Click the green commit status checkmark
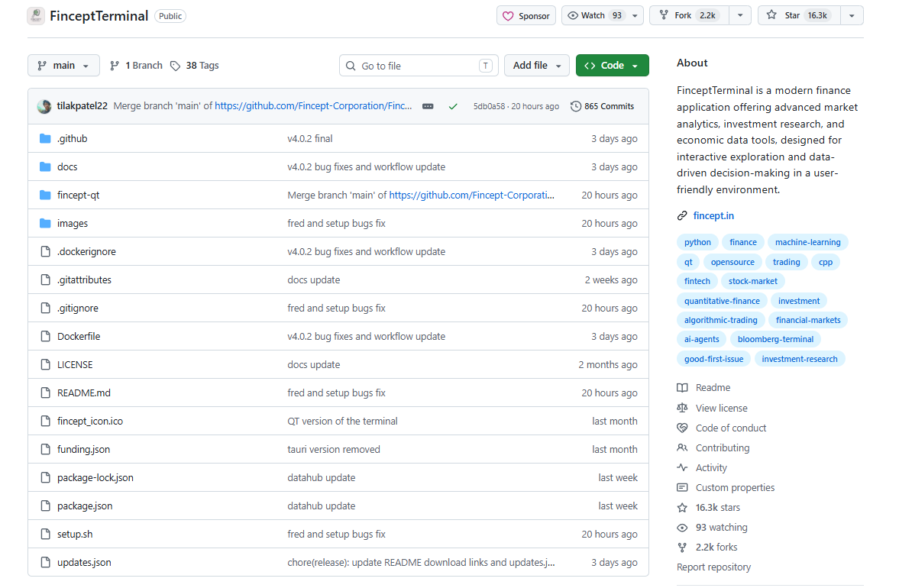 (x=453, y=106)
